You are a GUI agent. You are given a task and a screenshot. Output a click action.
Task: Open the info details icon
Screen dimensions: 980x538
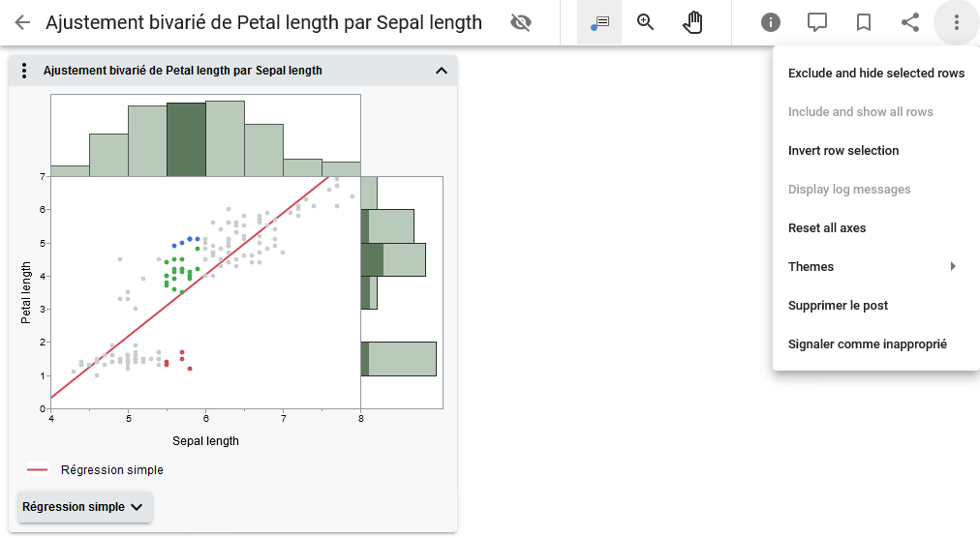[771, 22]
